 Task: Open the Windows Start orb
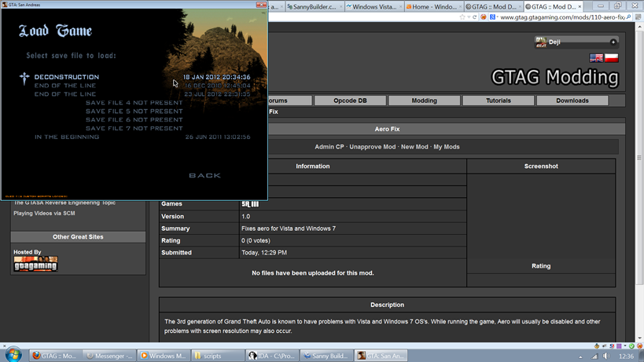[x=13, y=355]
